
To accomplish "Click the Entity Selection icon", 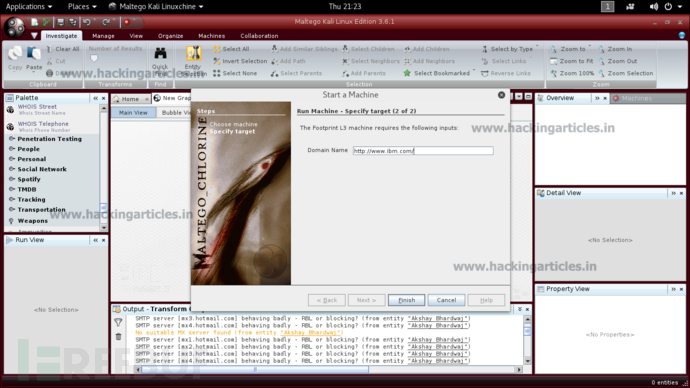I will coord(193,54).
